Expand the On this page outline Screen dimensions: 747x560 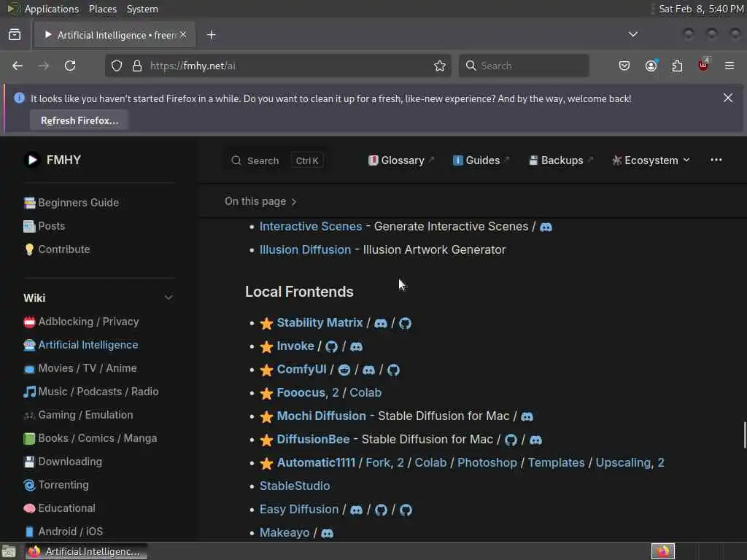point(260,201)
